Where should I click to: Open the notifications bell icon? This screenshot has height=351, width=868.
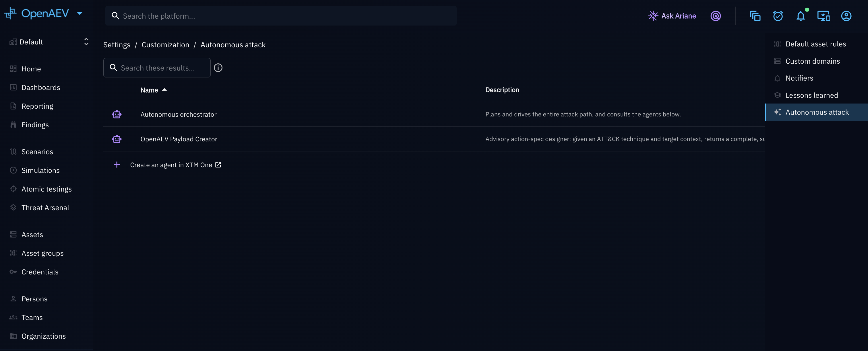click(x=801, y=16)
